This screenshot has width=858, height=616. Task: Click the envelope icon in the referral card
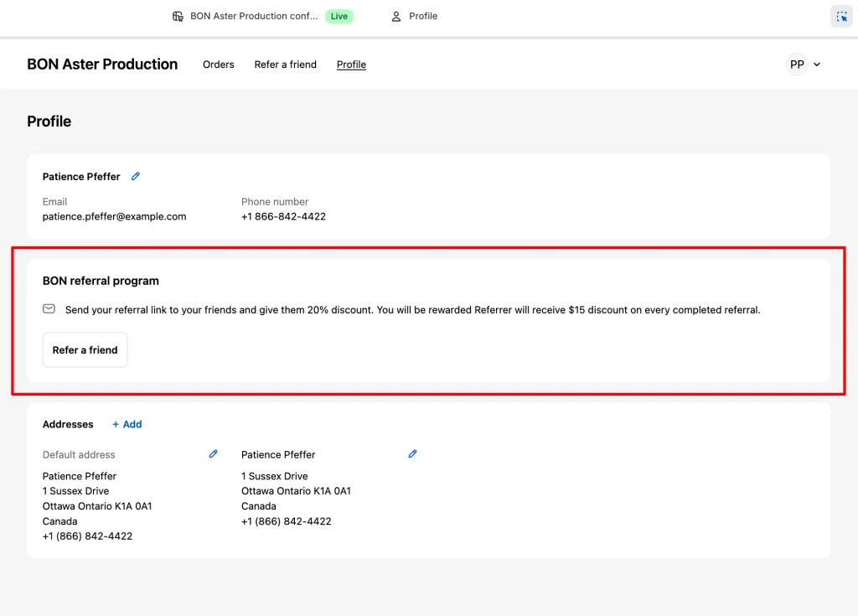point(49,308)
